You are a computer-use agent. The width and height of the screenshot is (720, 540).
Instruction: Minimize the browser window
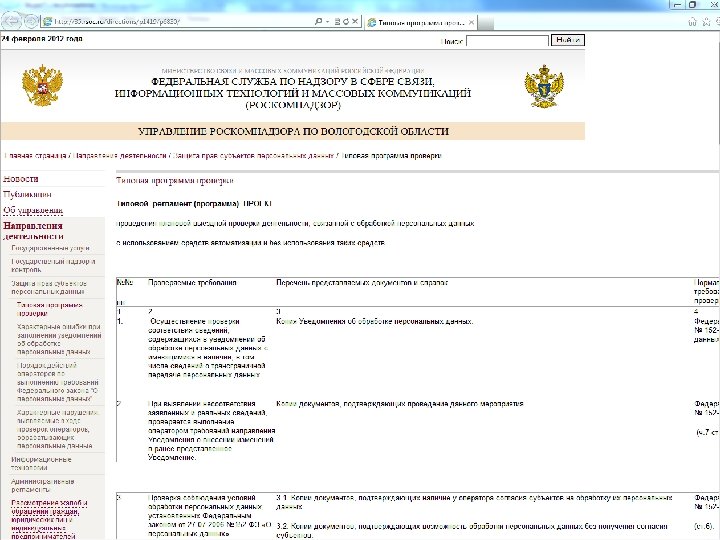click(677, 5)
